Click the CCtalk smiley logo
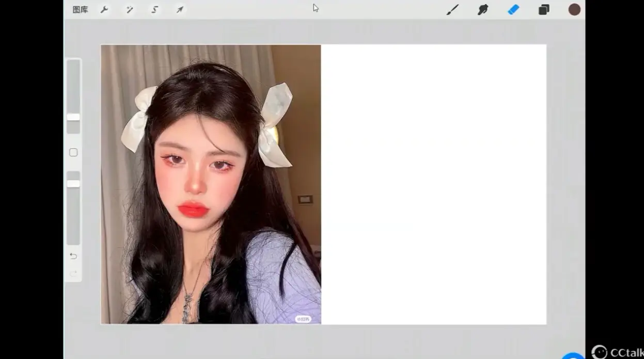Image resolution: width=644 pixels, height=359 pixels. 599,352
